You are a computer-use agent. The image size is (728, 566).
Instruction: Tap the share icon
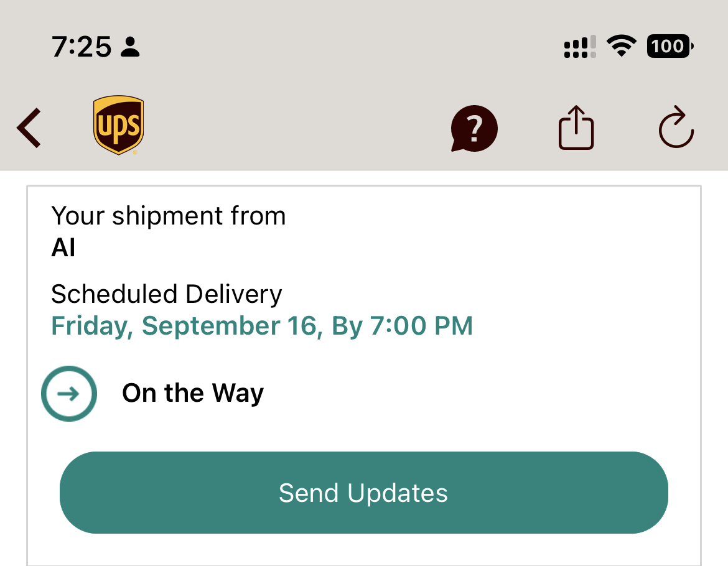pos(576,128)
